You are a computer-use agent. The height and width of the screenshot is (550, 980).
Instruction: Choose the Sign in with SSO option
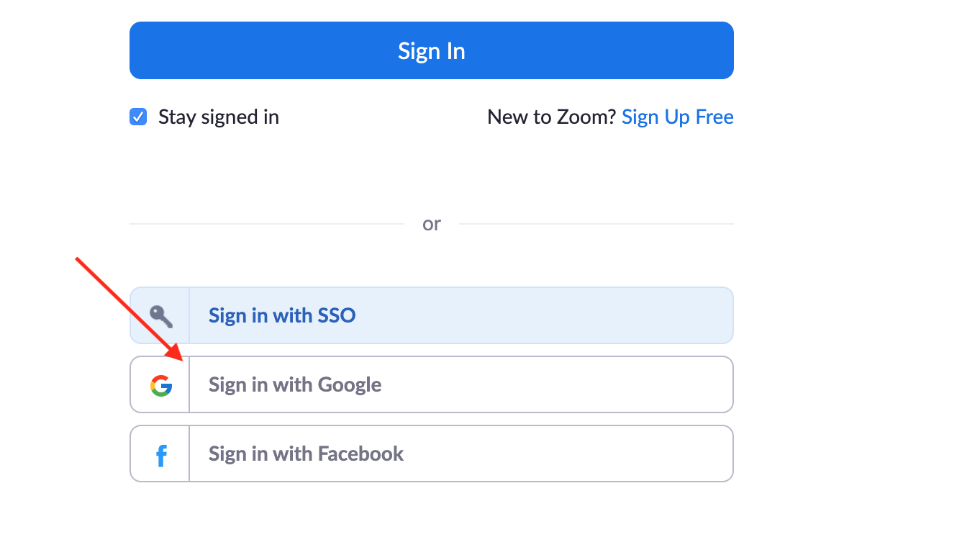[282, 315]
